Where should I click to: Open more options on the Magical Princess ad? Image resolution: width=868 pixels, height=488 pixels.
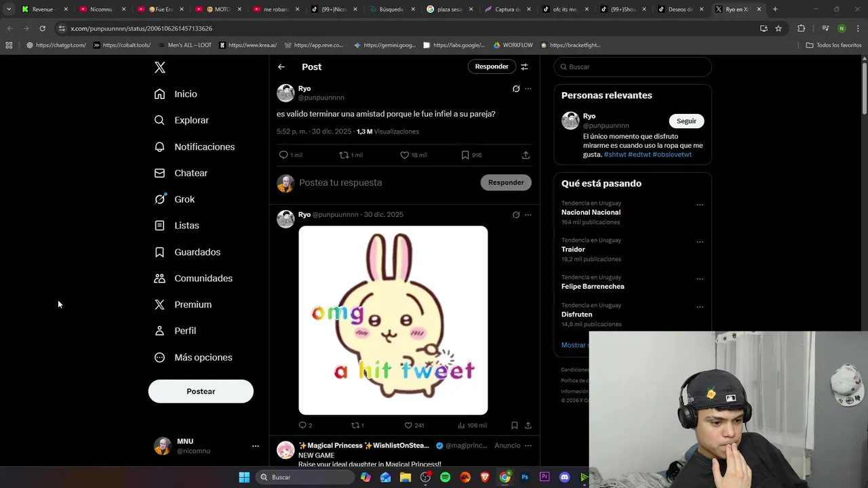coord(528,446)
